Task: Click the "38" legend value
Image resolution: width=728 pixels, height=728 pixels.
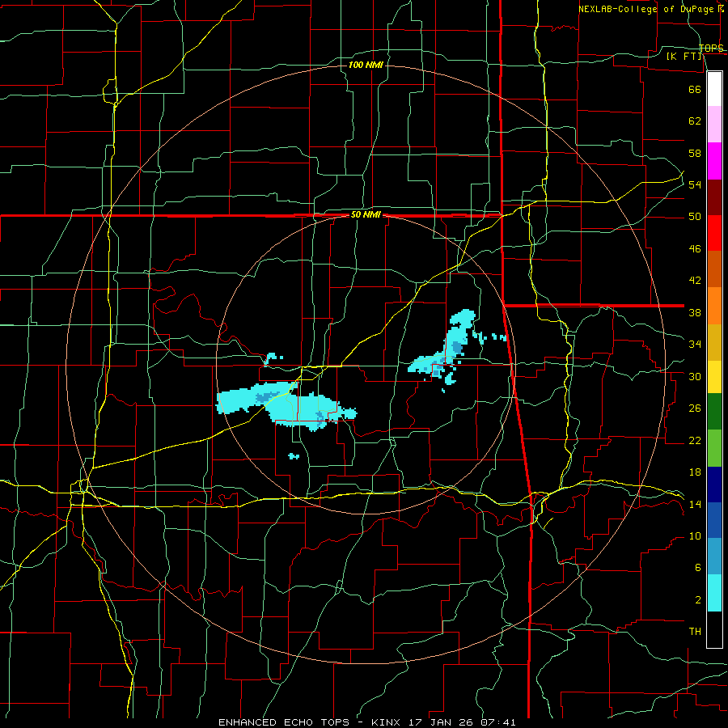Action: click(695, 312)
